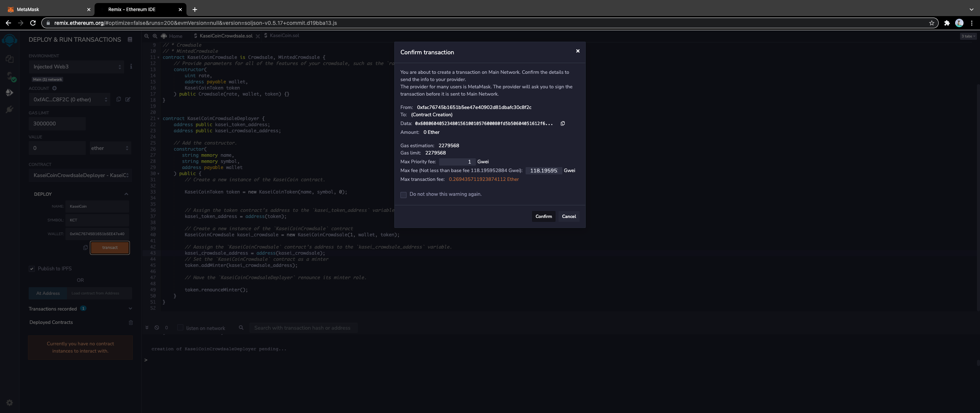Open the ether unit dropdown
Screen dimensions: 980x413
coord(110,148)
